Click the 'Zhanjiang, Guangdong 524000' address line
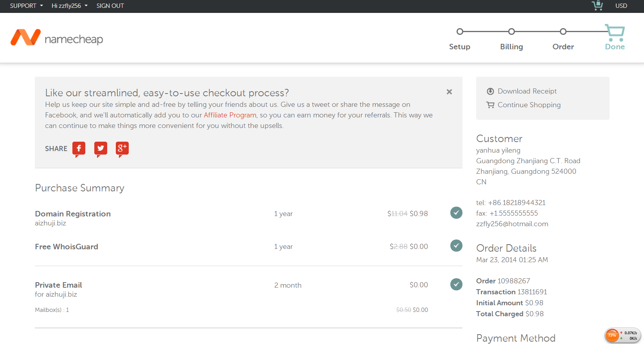 point(526,171)
